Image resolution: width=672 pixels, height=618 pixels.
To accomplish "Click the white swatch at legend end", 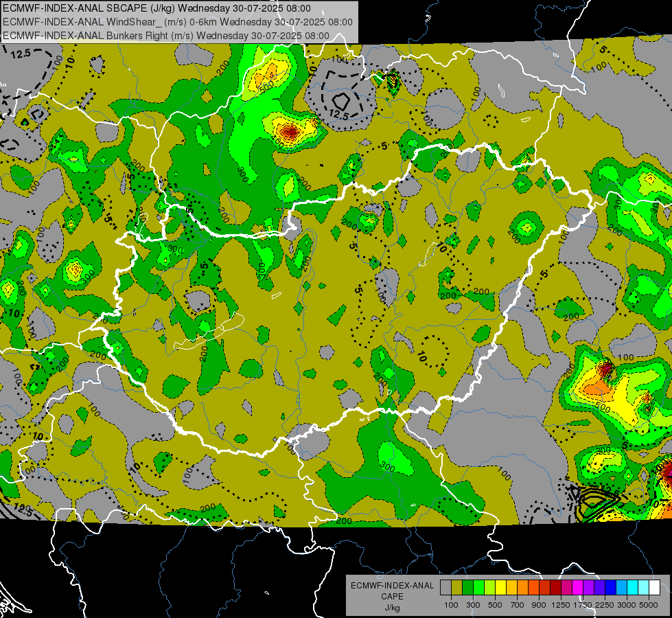I will point(654,587).
